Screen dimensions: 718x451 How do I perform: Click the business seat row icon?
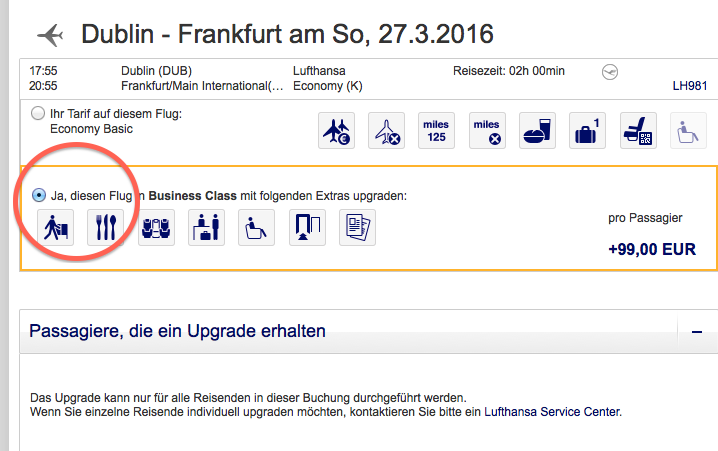pos(155,227)
